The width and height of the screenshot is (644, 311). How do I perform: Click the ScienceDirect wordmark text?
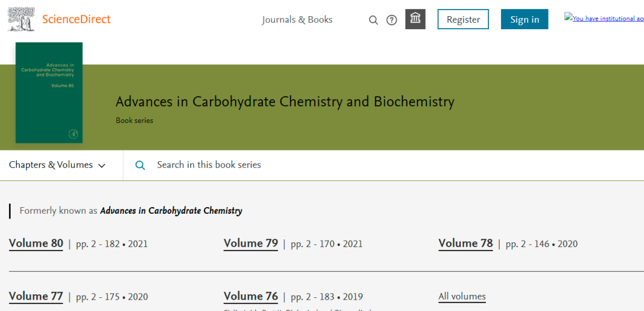click(x=76, y=19)
